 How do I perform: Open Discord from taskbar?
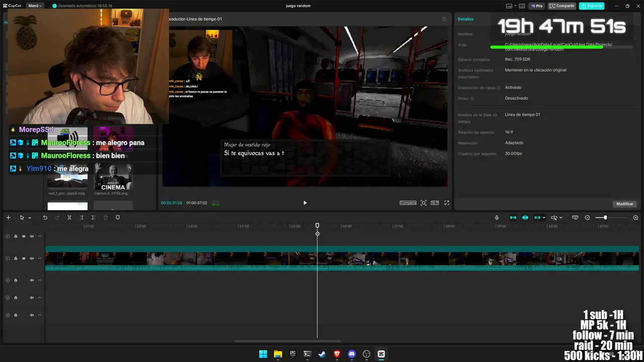[352, 354]
